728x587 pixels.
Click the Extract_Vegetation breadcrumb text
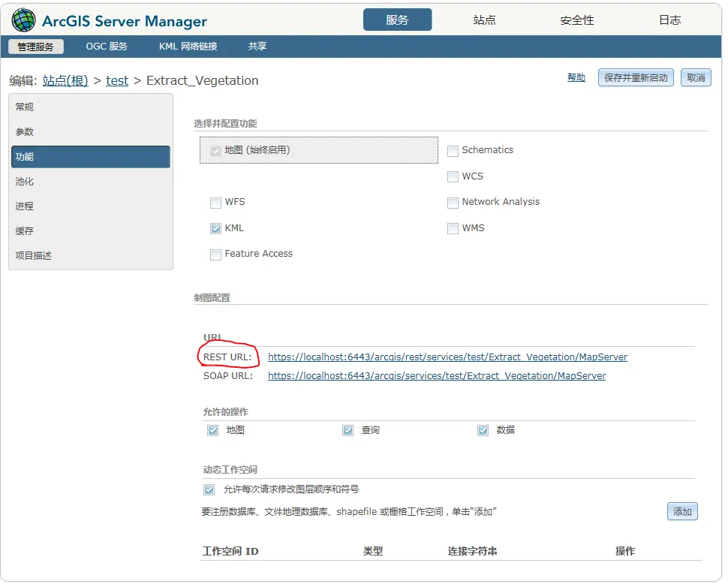coord(203,81)
